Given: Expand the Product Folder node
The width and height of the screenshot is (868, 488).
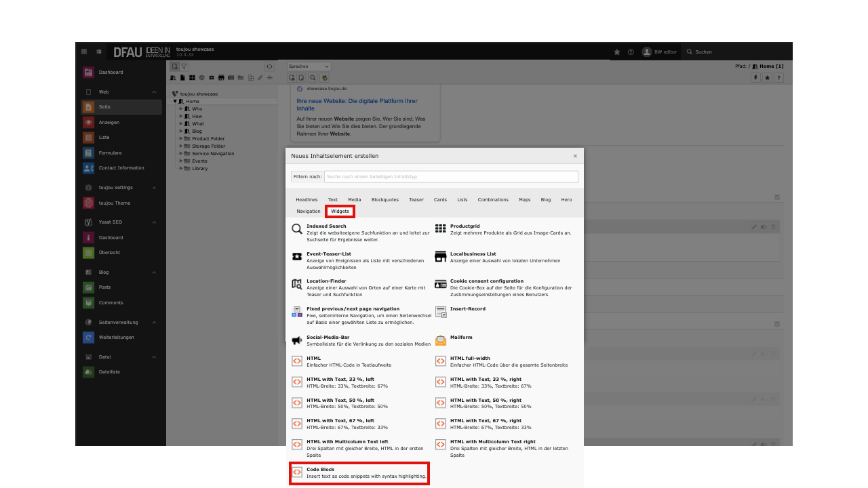Looking at the screenshot, I should coord(181,139).
